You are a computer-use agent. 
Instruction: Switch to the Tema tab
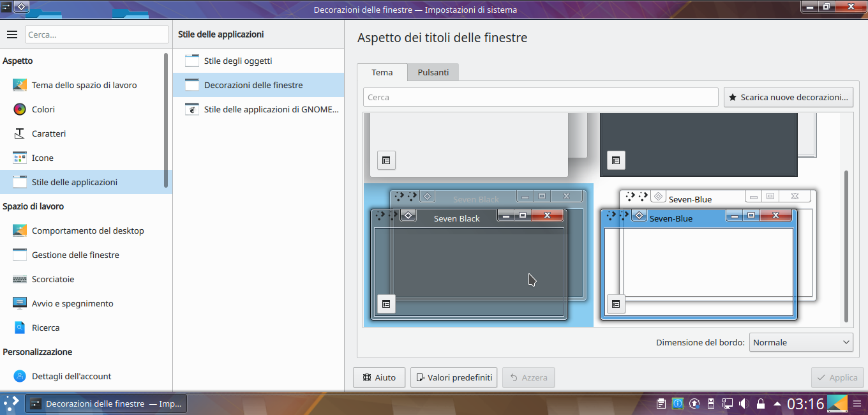tap(382, 72)
